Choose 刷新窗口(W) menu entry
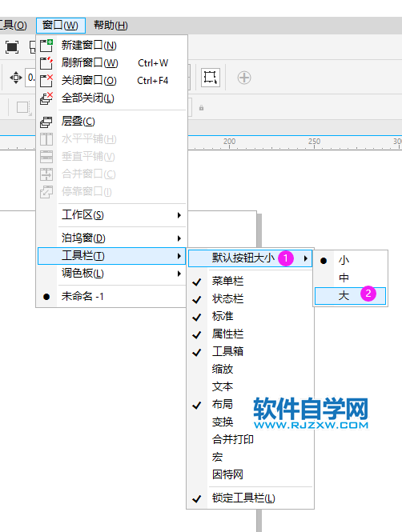The image size is (402, 532). click(111, 63)
